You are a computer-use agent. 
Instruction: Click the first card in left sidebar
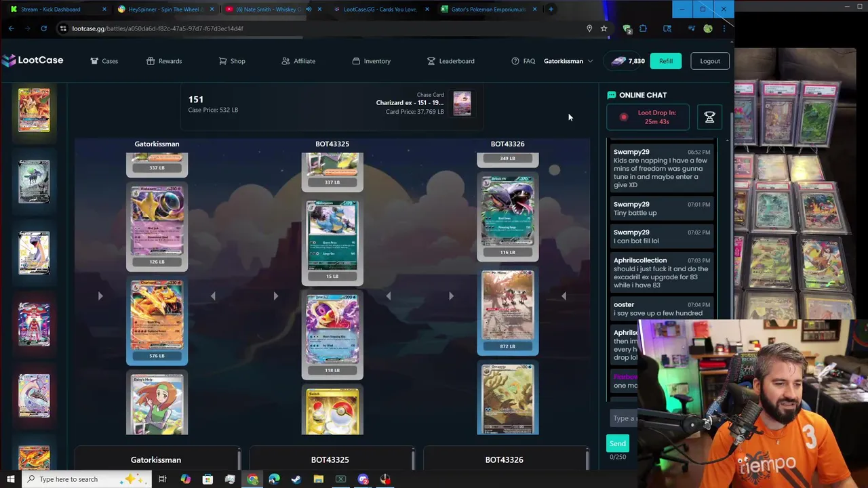pyautogui.click(x=34, y=109)
